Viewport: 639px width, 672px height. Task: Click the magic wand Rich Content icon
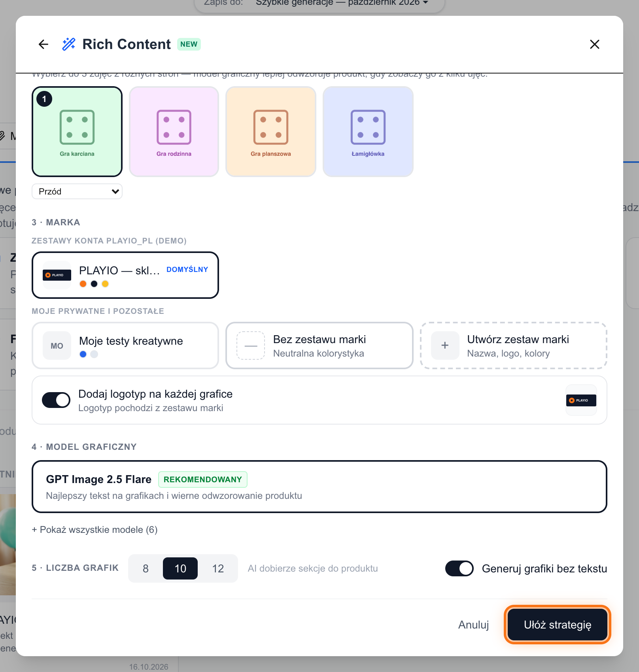click(x=69, y=44)
